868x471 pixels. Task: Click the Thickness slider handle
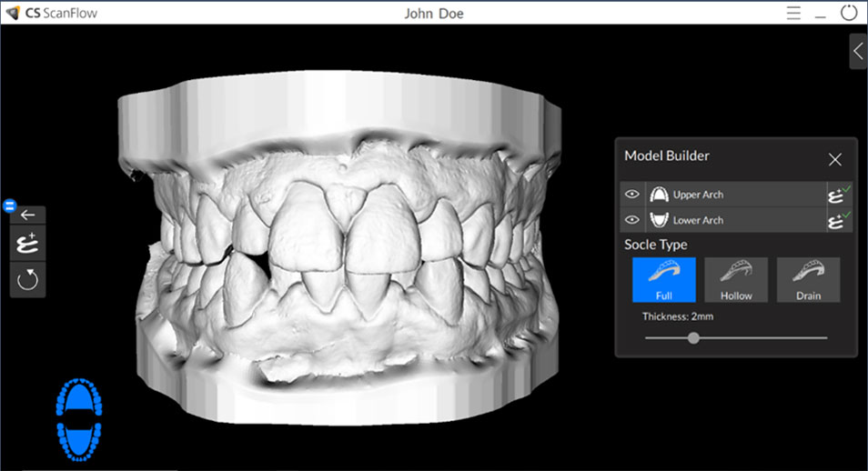click(693, 337)
